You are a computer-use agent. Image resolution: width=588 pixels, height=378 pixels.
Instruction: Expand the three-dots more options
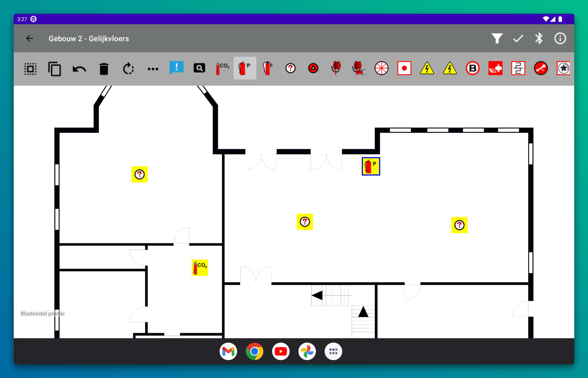point(153,69)
